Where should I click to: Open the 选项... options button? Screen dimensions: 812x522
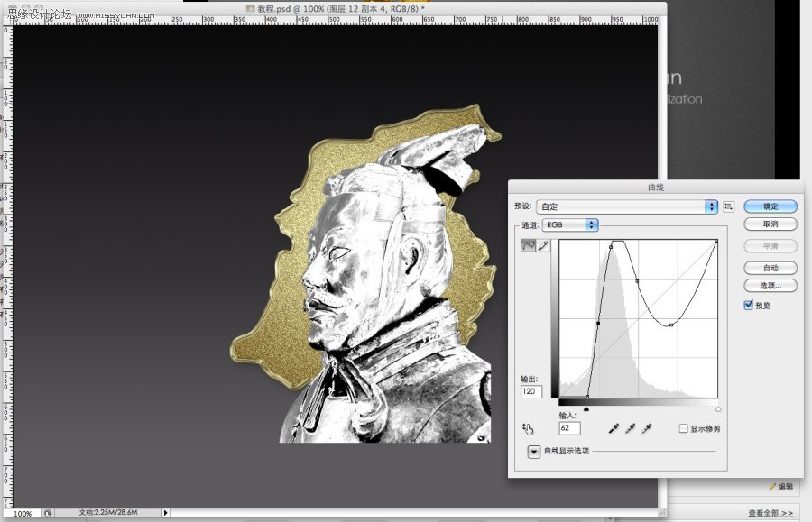[770, 285]
